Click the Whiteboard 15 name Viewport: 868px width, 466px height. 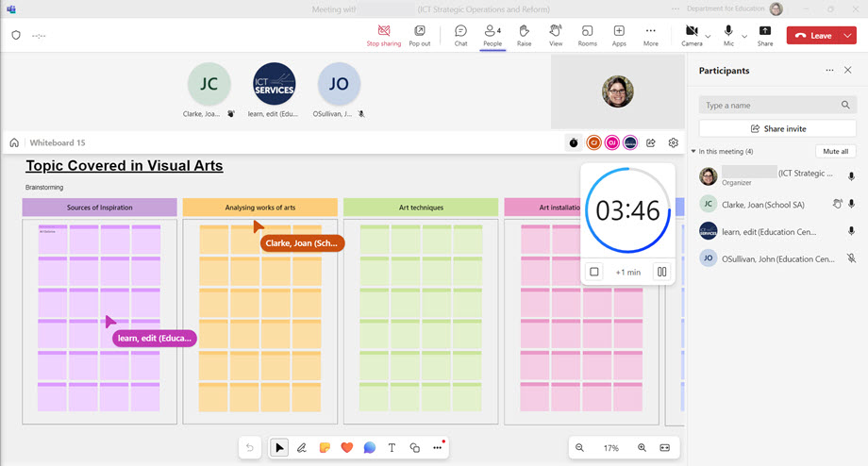(58, 142)
